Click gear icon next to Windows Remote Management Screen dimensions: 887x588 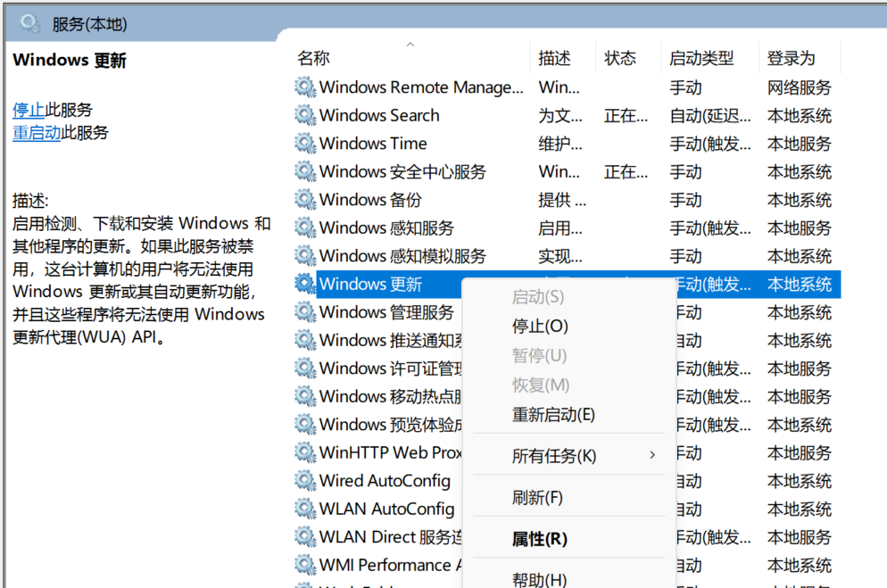[x=305, y=87]
